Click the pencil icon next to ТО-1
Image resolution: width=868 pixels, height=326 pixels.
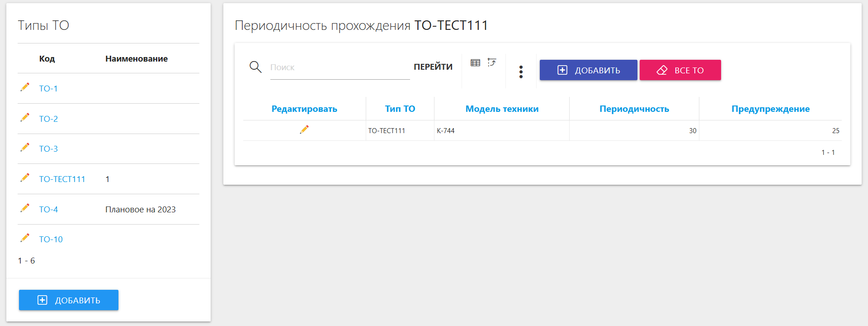pyautogui.click(x=25, y=87)
